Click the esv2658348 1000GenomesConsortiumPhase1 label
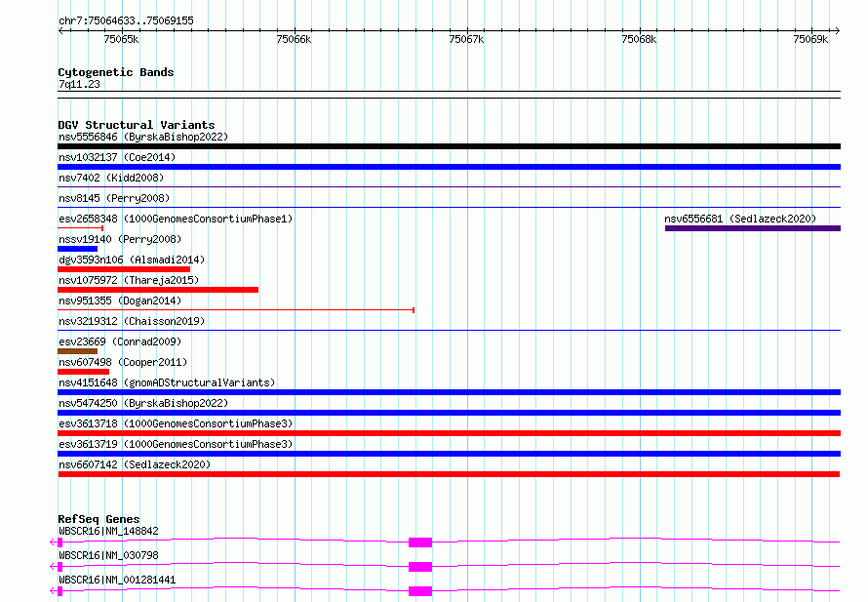Image resolution: width=868 pixels, height=602 pixels. click(176, 219)
